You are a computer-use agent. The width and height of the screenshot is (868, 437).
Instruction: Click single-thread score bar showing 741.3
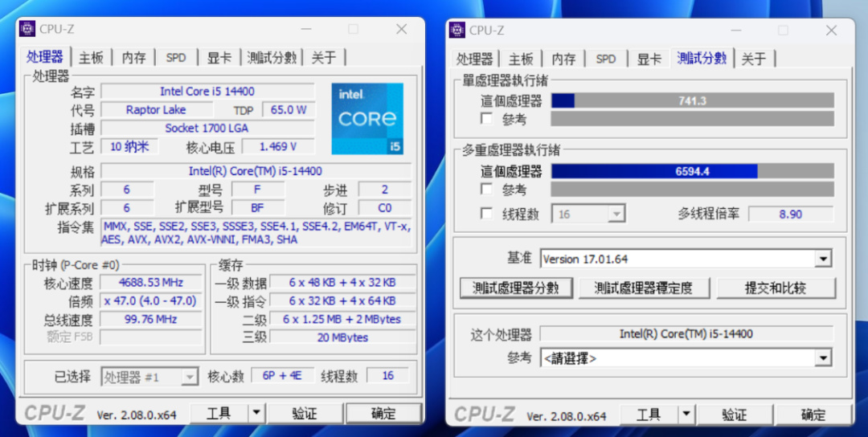tap(693, 100)
